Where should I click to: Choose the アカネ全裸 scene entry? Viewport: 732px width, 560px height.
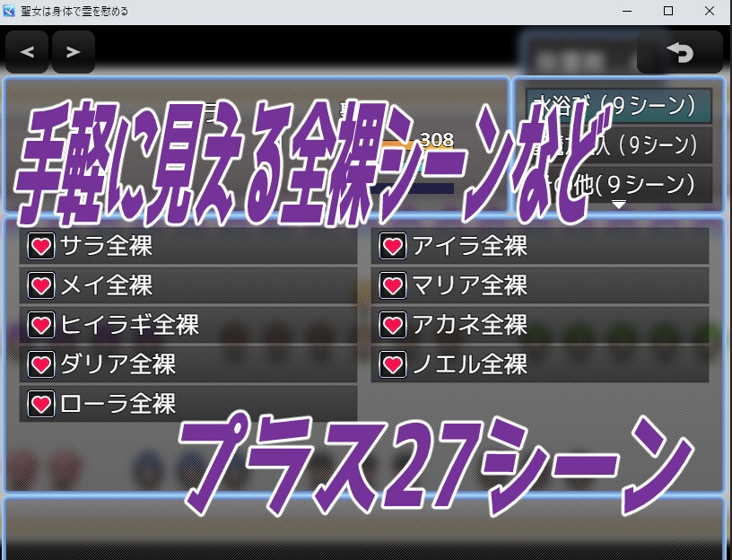(539, 325)
